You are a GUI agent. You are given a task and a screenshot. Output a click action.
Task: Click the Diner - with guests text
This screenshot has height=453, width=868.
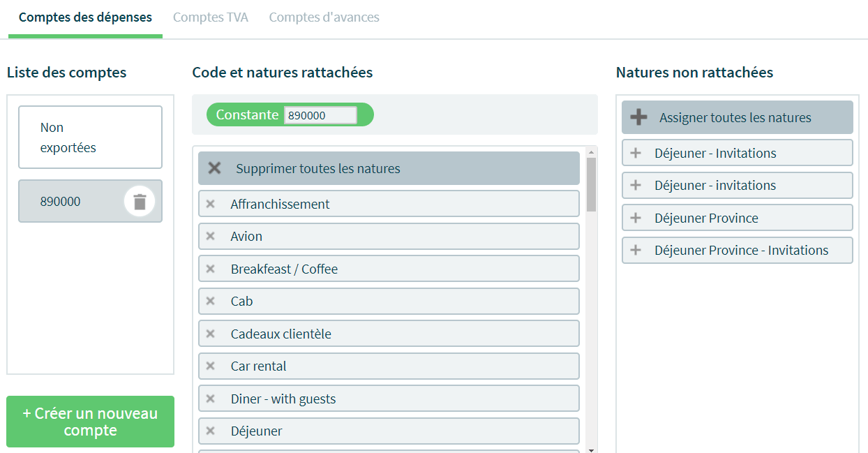[x=283, y=399]
